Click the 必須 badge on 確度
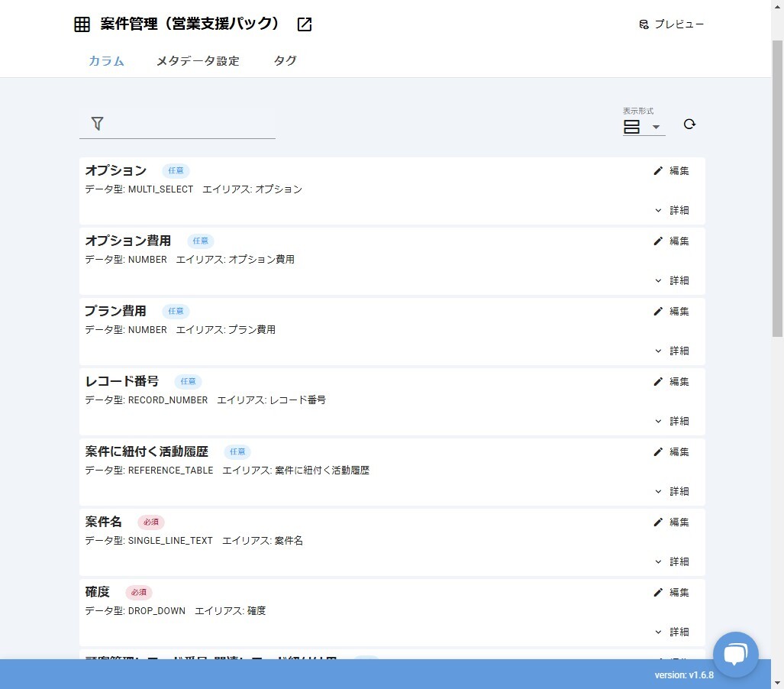784x689 pixels. pos(138,593)
